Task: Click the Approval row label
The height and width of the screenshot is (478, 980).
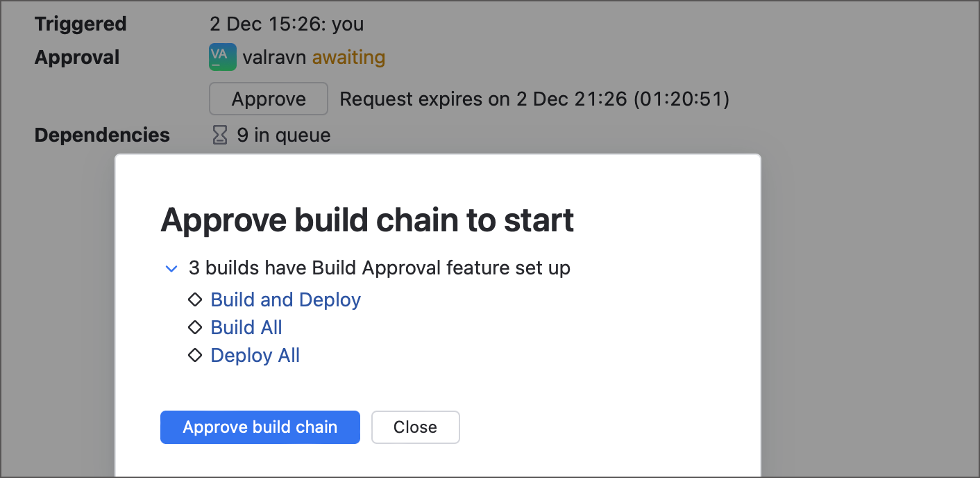Action: [x=76, y=57]
